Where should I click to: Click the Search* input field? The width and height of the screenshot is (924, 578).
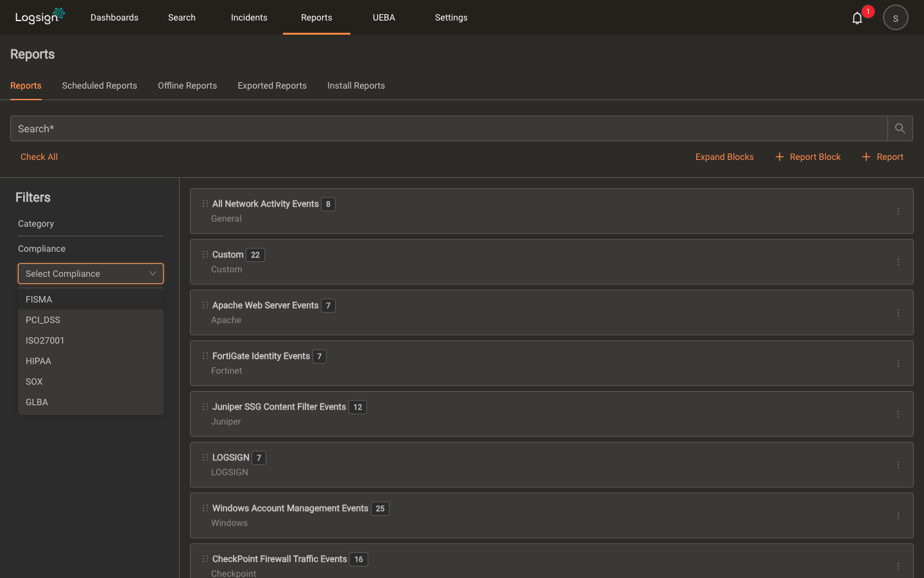click(449, 128)
